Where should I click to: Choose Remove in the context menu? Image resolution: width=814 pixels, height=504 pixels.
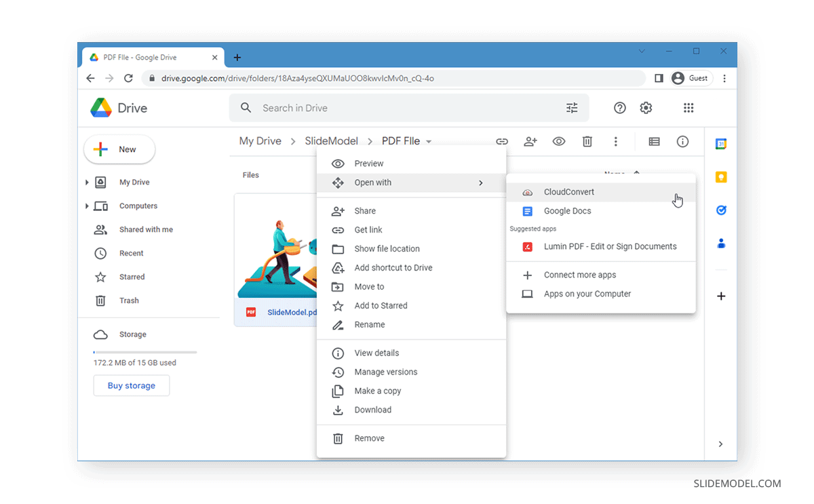pos(411,439)
